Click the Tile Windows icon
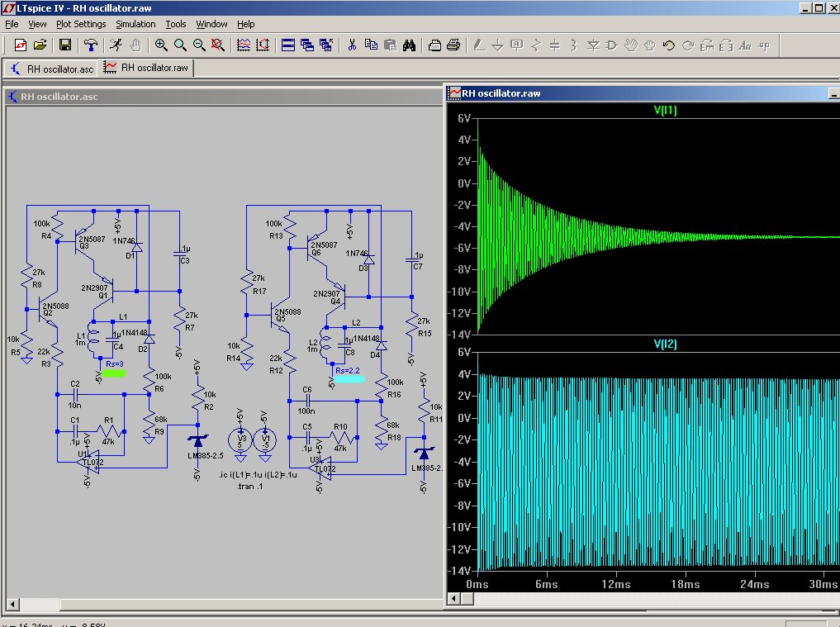 click(x=287, y=45)
